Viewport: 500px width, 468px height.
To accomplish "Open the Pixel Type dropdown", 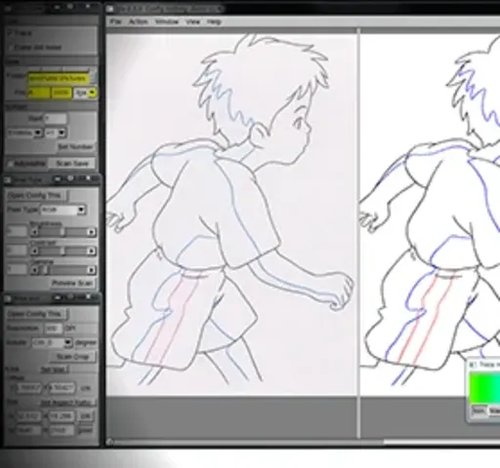I will point(63,210).
